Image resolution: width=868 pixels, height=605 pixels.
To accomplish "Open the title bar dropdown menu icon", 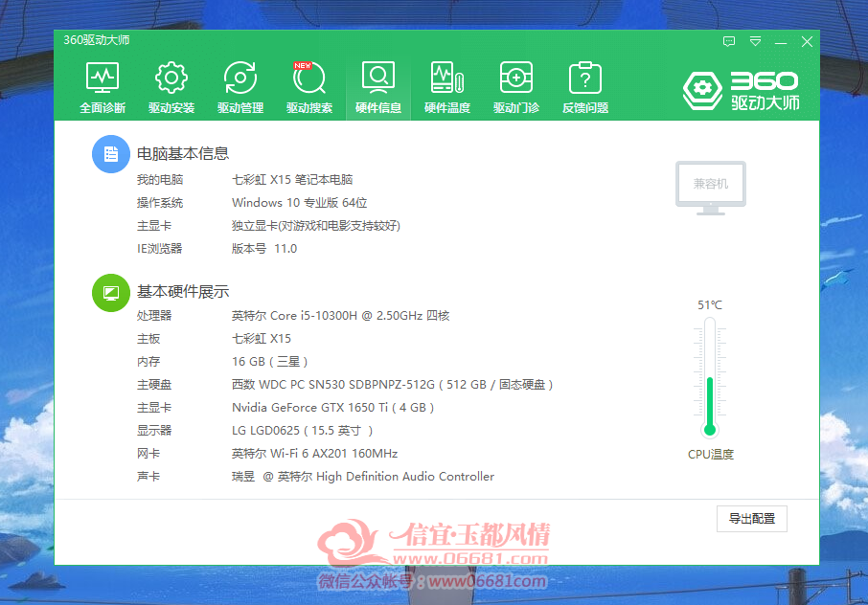I will tap(755, 41).
